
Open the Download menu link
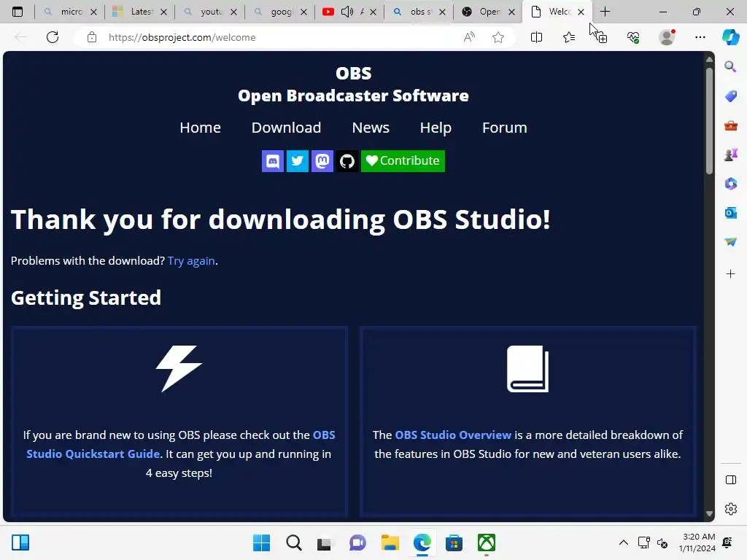point(286,128)
